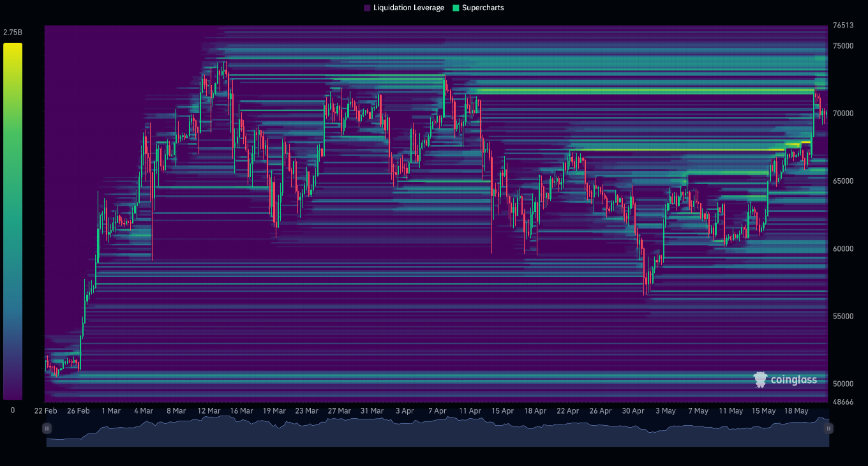The width and height of the screenshot is (868, 466).
Task: Click the 65000 price axis label
Action: pyautogui.click(x=843, y=181)
